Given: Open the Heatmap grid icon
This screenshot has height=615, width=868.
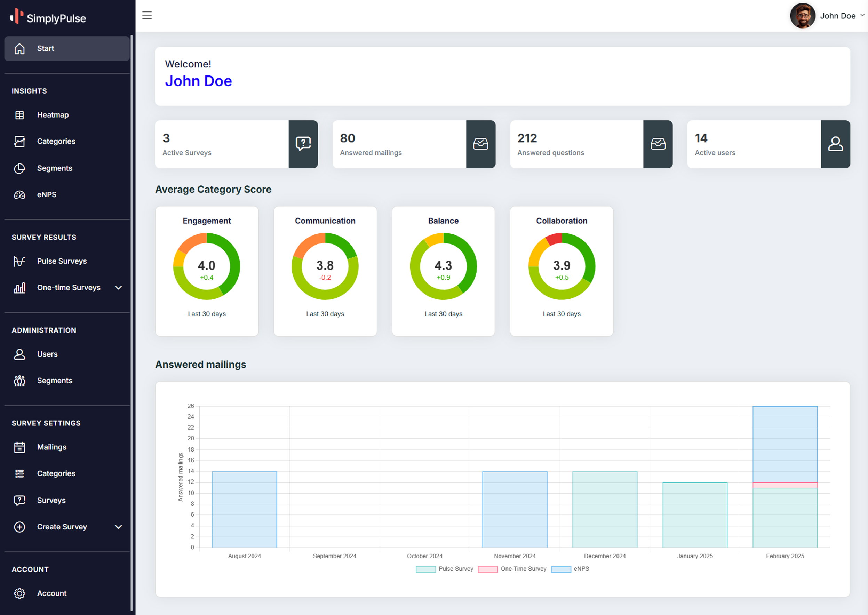Looking at the screenshot, I should [19, 115].
